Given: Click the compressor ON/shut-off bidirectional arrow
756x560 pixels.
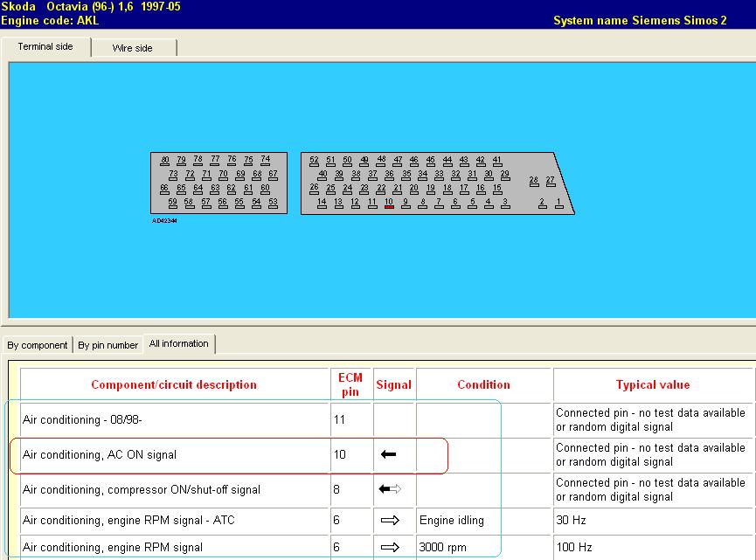Looking at the screenshot, I should (x=389, y=489).
